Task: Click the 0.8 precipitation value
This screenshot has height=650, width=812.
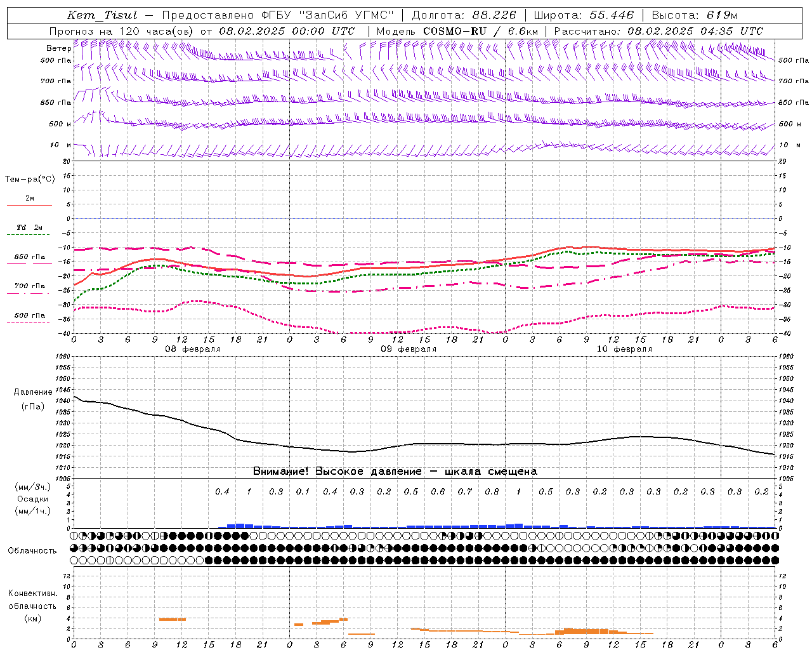Action: click(x=492, y=491)
